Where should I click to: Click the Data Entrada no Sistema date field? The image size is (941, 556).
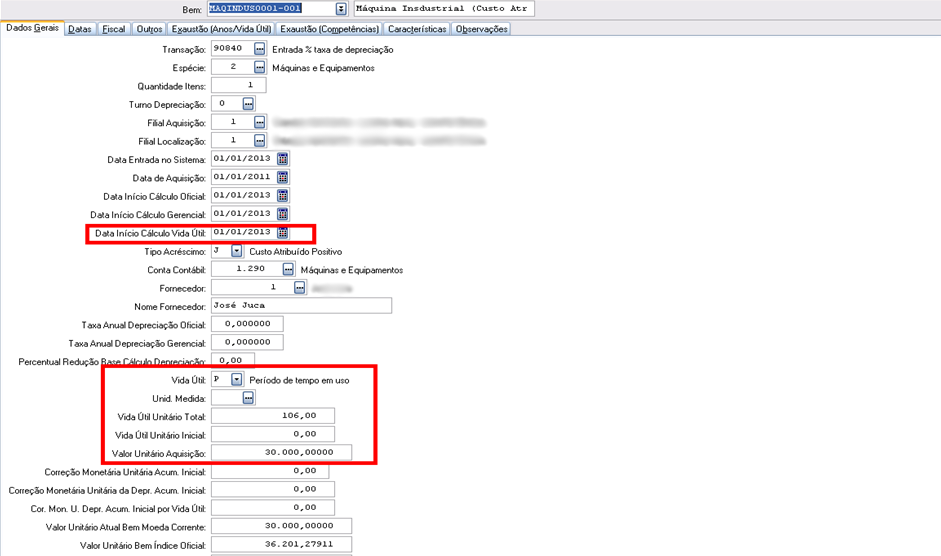244,159
